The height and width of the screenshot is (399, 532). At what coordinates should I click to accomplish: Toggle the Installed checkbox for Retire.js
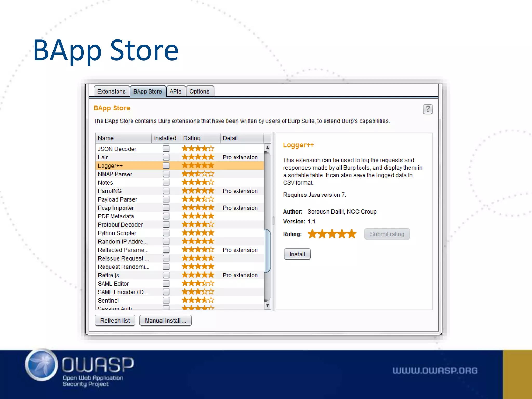(x=166, y=275)
